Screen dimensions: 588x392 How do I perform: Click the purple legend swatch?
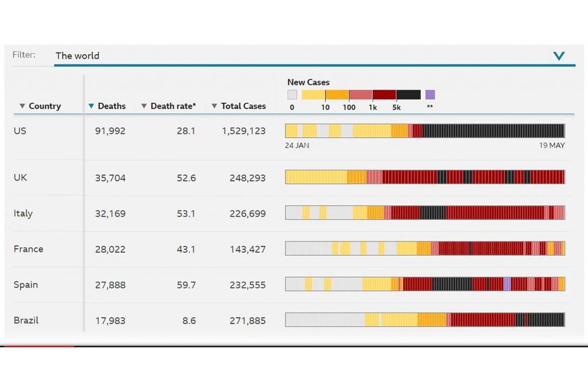430,95
